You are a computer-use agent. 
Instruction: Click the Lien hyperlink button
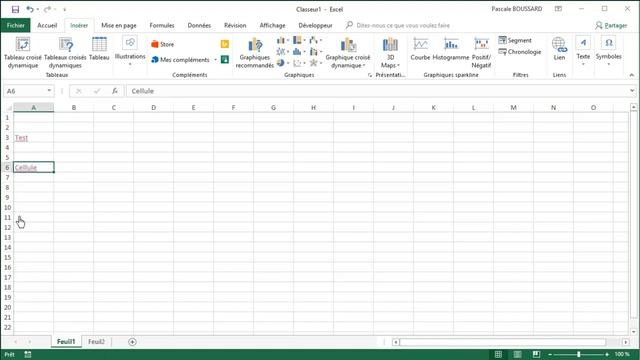(x=559, y=49)
